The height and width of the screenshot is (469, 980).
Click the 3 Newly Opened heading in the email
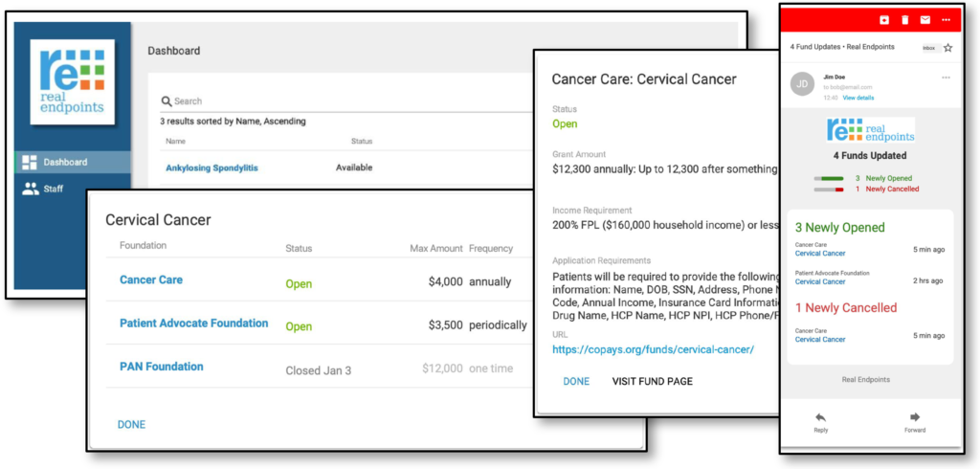coord(840,227)
